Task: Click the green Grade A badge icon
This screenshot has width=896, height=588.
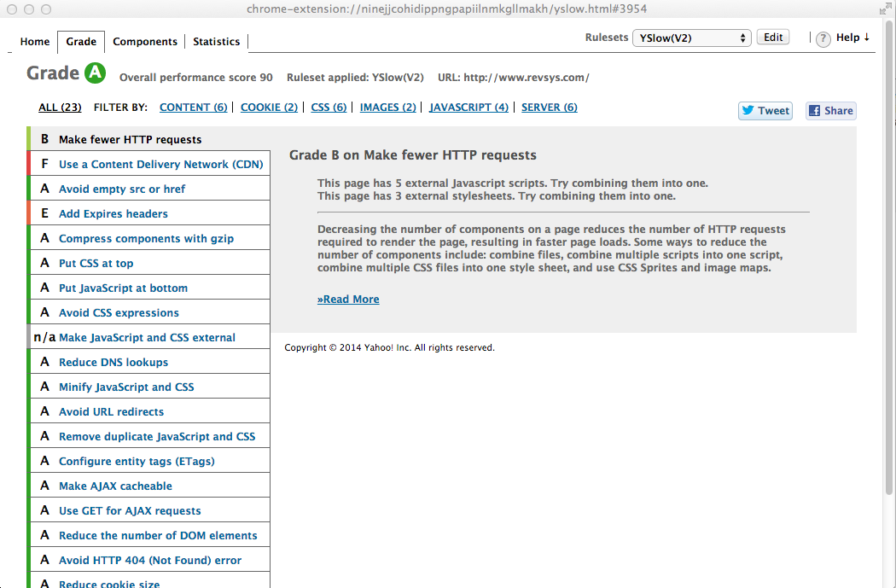Action: (x=92, y=73)
